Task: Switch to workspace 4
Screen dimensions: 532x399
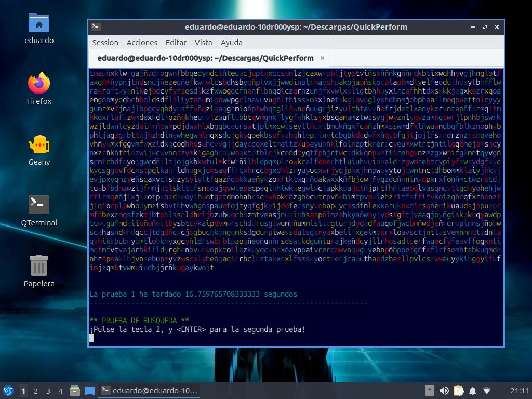Action: point(60,391)
